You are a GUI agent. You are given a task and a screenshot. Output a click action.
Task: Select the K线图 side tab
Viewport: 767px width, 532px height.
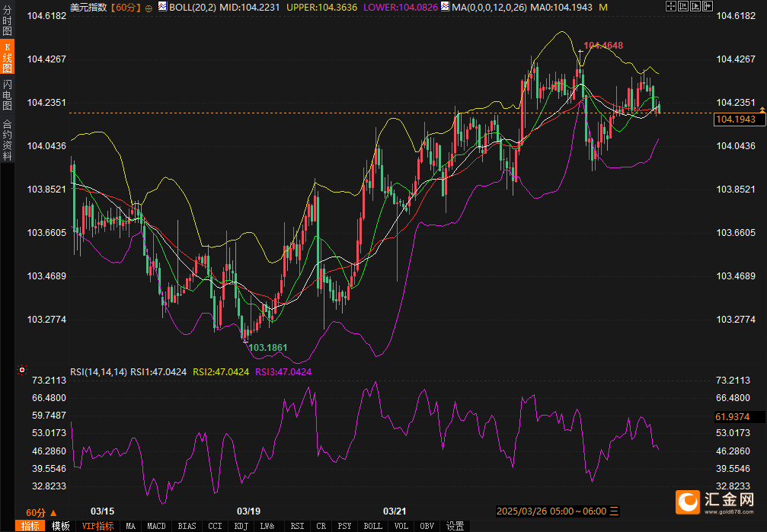tap(8, 58)
